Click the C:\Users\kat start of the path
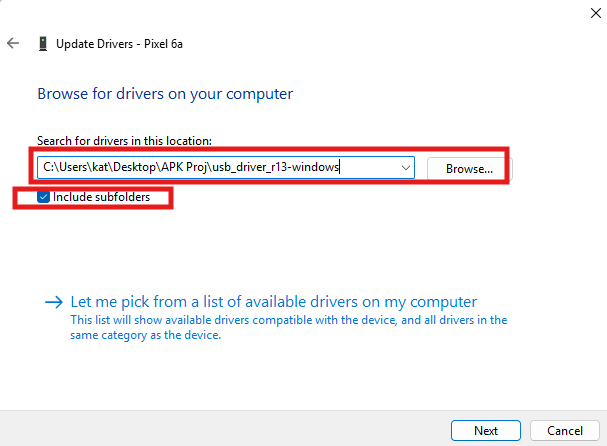 click(x=77, y=168)
